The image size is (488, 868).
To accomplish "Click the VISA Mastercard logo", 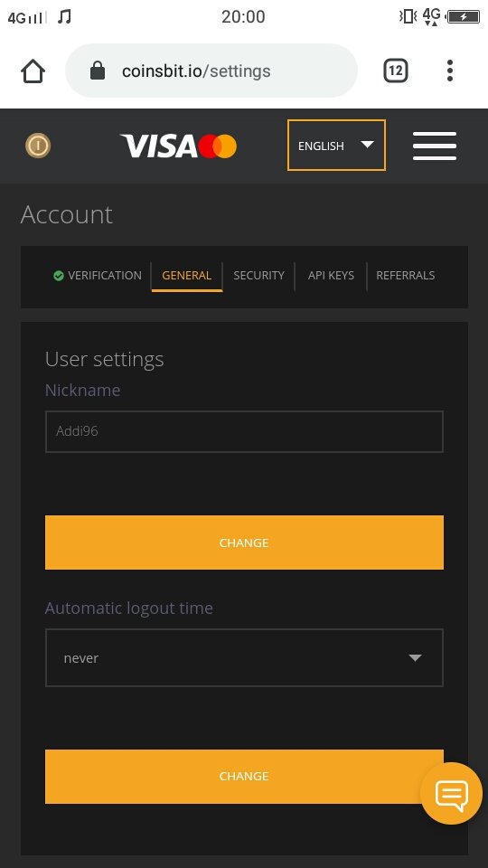I will click(178, 146).
